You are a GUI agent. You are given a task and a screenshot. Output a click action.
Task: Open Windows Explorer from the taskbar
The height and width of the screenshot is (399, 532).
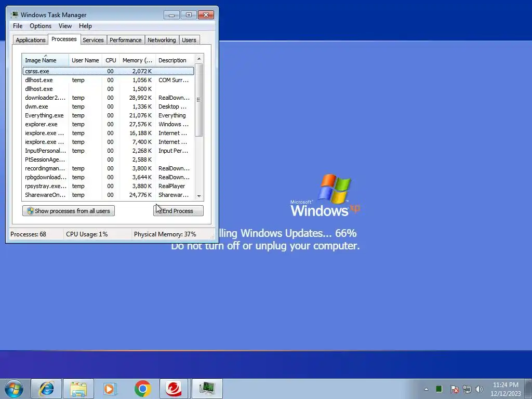[x=78, y=389]
